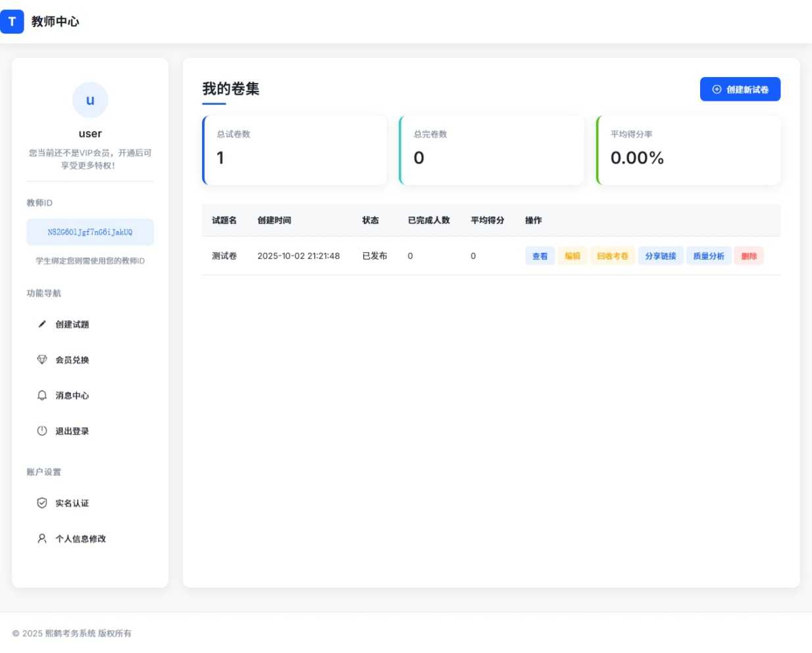Click 分享链接 for 测试卷
The width and height of the screenshot is (812, 653).
coord(661,255)
